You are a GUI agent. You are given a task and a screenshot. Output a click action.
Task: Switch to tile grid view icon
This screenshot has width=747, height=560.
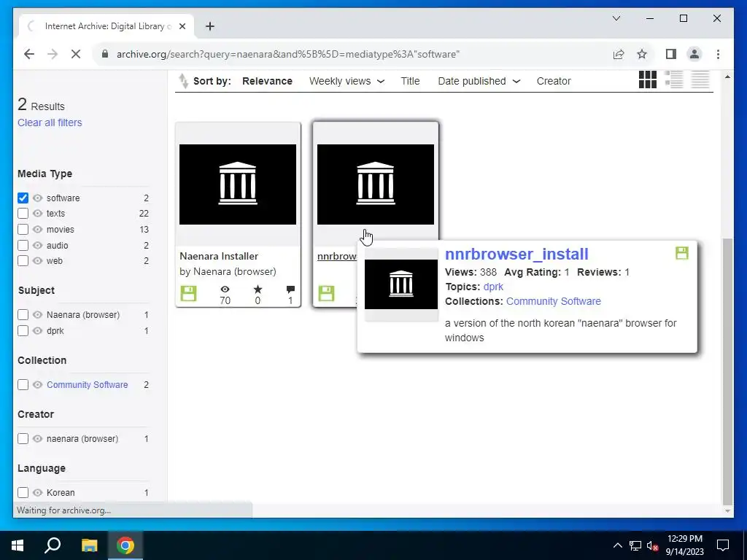pyautogui.click(x=648, y=79)
